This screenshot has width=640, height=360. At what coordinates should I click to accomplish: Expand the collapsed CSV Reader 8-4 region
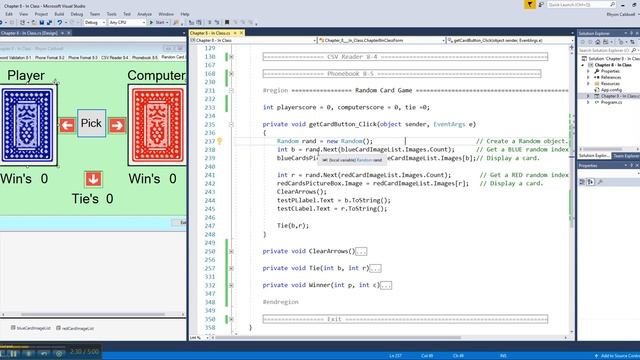231,57
